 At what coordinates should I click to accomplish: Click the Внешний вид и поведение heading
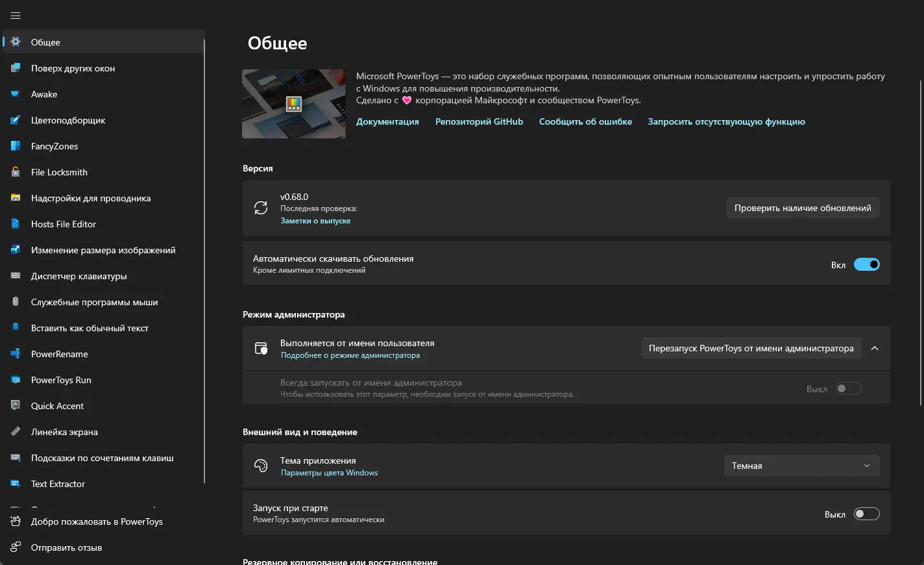300,432
